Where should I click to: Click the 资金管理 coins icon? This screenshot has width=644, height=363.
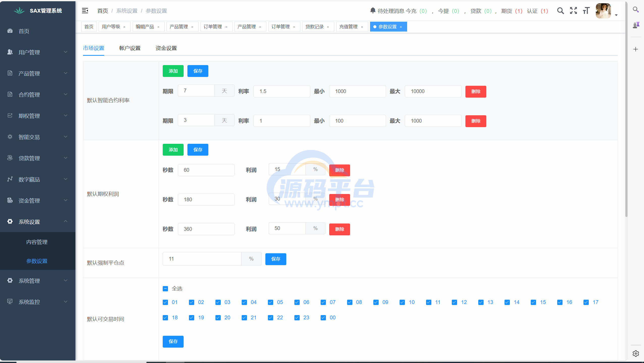click(x=10, y=200)
